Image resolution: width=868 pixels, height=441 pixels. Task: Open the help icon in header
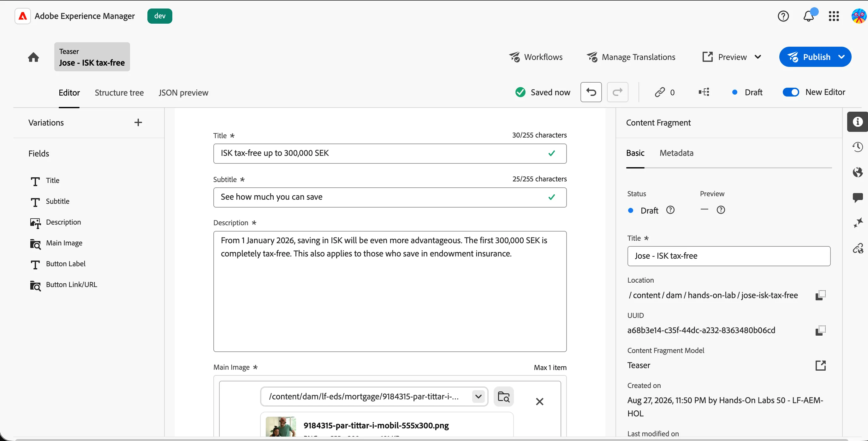[783, 16]
